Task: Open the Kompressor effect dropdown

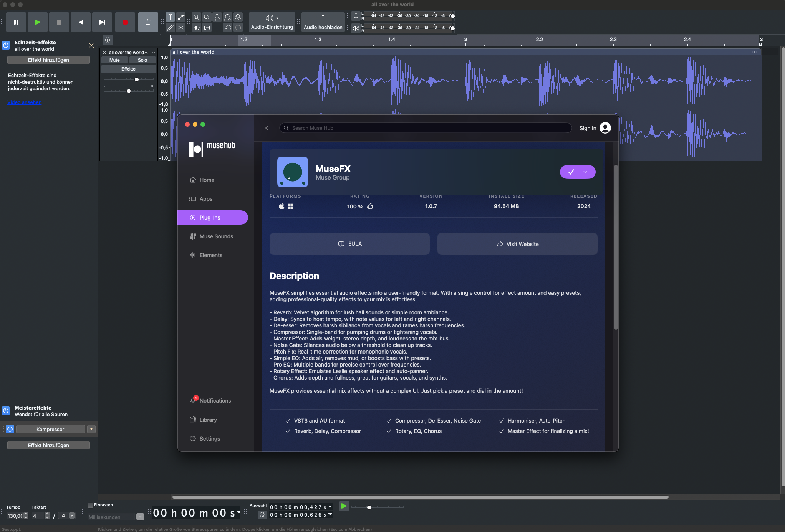Action: tap(91, 429)
